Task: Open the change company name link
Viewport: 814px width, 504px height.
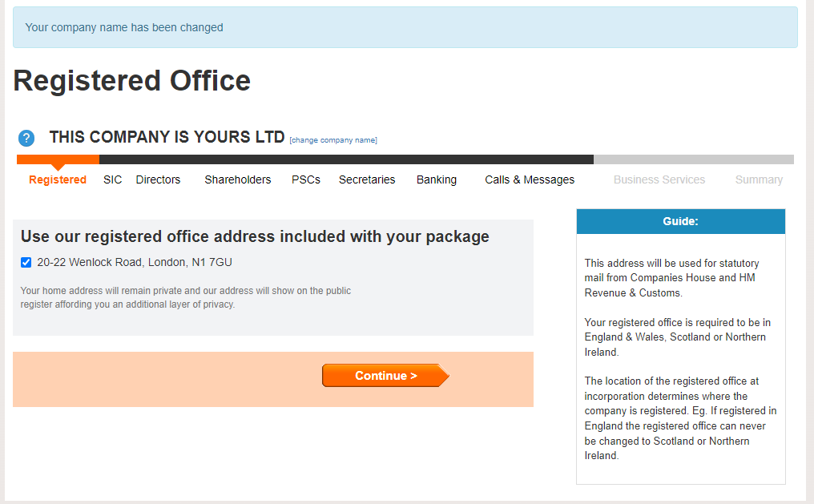Action: (333, 140)
